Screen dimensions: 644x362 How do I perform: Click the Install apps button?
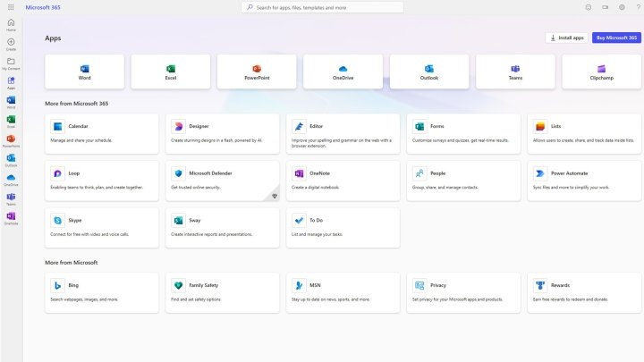click(567, 38)
